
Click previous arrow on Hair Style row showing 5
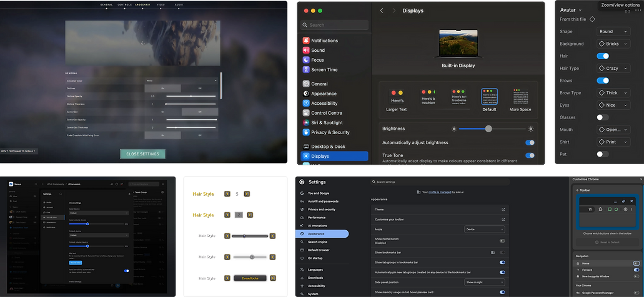coord(227,193)
